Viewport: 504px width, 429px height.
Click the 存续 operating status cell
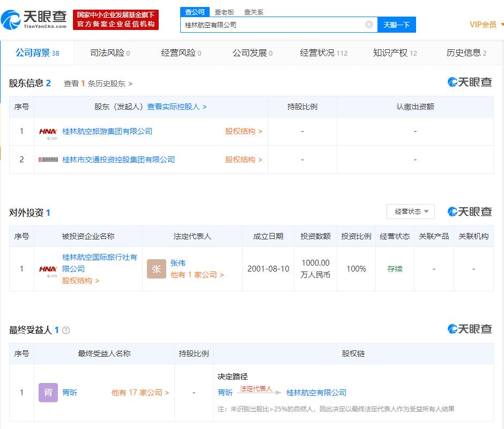click(x=395, y=269)
